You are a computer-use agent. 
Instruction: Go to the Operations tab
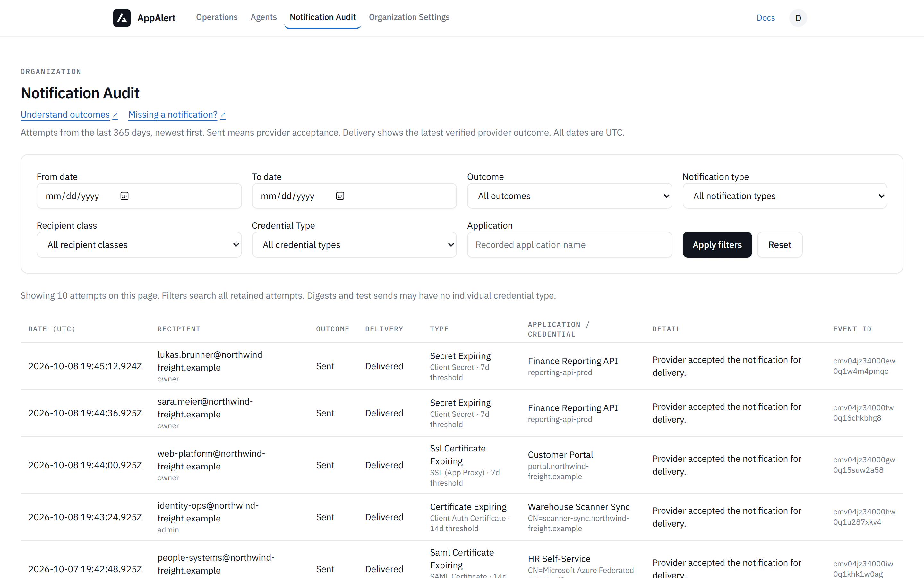point(217,17)
